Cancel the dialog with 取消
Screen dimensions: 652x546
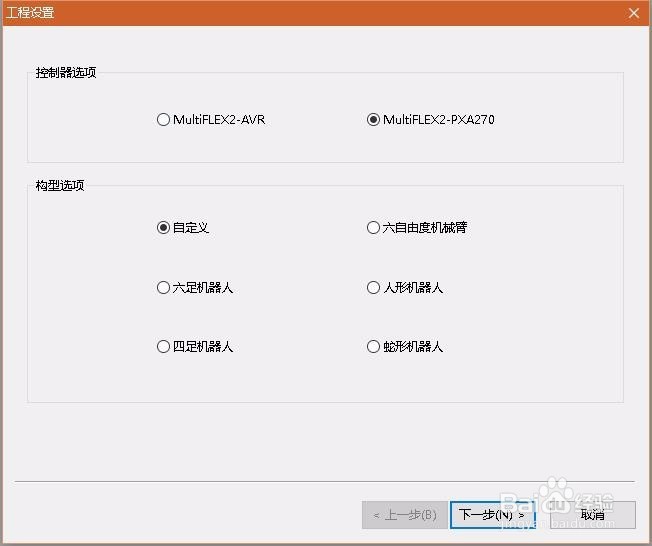point(593,515)
